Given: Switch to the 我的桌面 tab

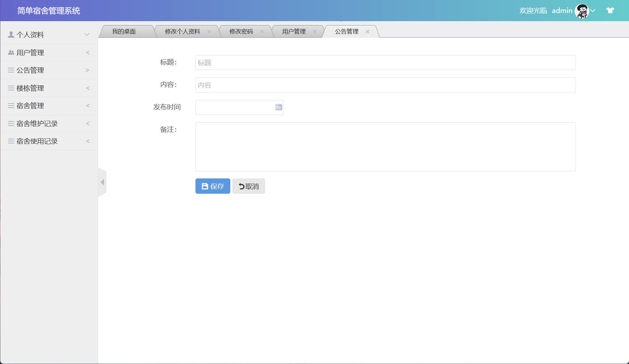Looking at the screenshot, I should [x=124, y=31].
